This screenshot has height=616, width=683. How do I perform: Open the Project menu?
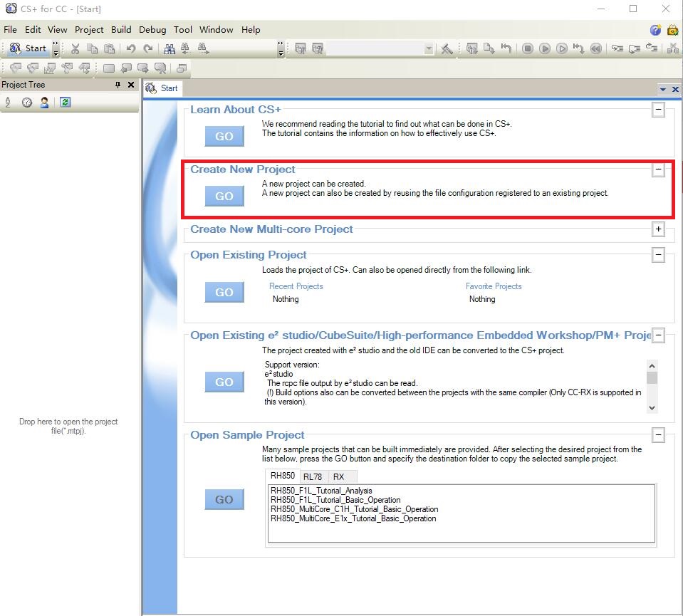pos(89,30)
